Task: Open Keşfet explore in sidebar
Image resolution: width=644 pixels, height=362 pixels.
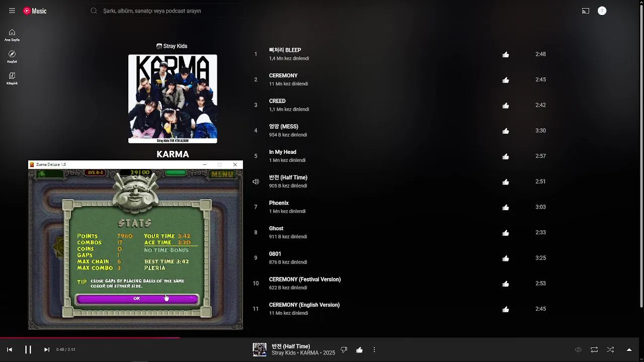Action: coord(12,57)
